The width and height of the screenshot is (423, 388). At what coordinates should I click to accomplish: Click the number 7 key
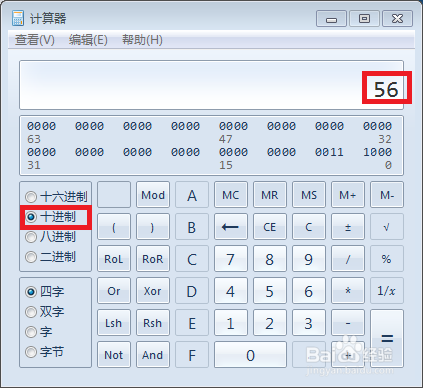pyautogui.click(x=231, y=259)
